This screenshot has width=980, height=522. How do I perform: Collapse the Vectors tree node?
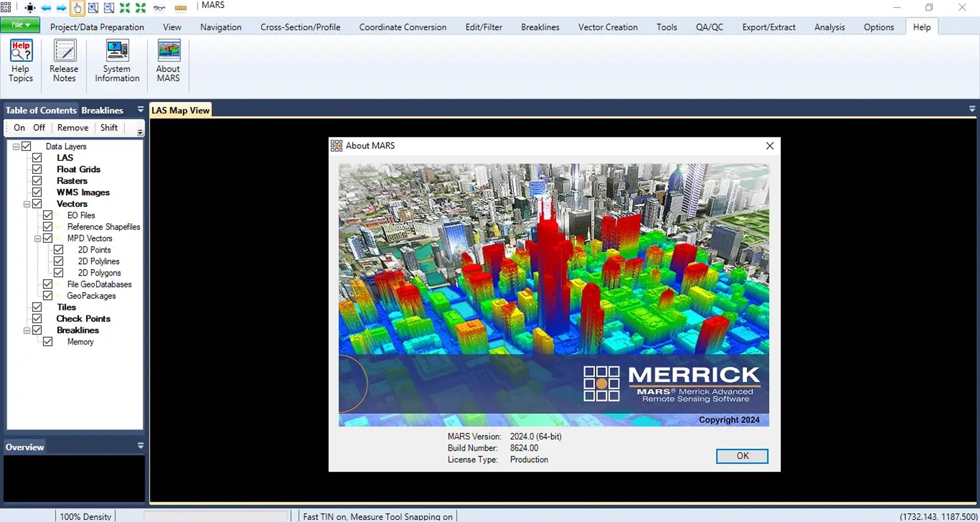click(27, 204)
